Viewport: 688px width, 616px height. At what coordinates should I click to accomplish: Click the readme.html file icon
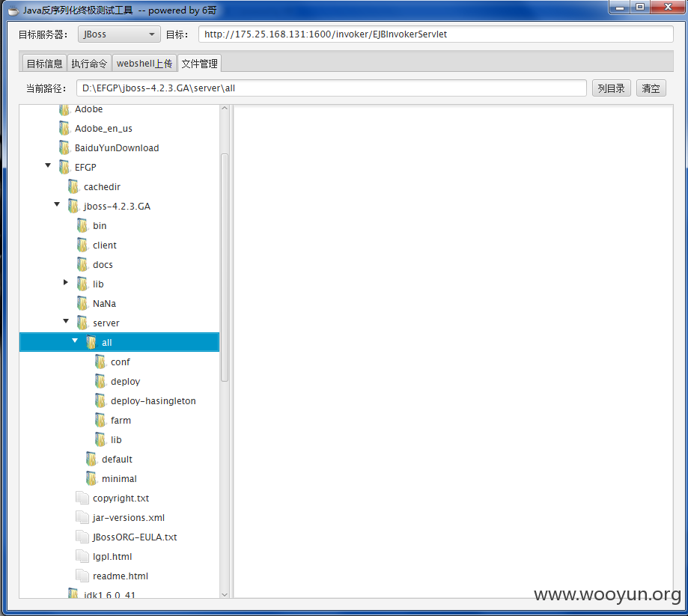coord(82,576)
